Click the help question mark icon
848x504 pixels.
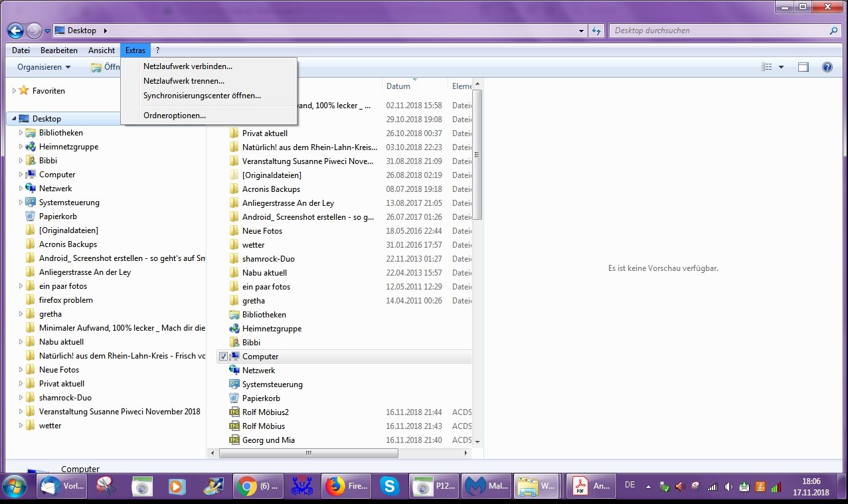point(827,67)
